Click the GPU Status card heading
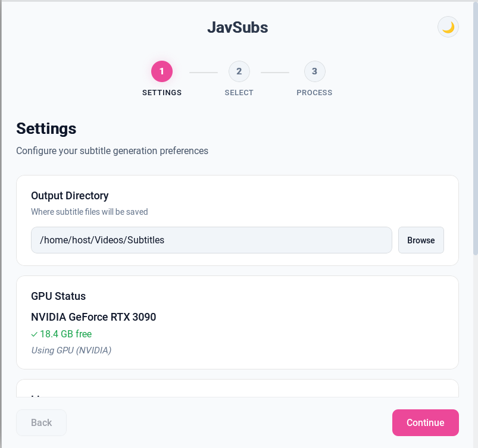478x448 pixels. tap(58, 296)
